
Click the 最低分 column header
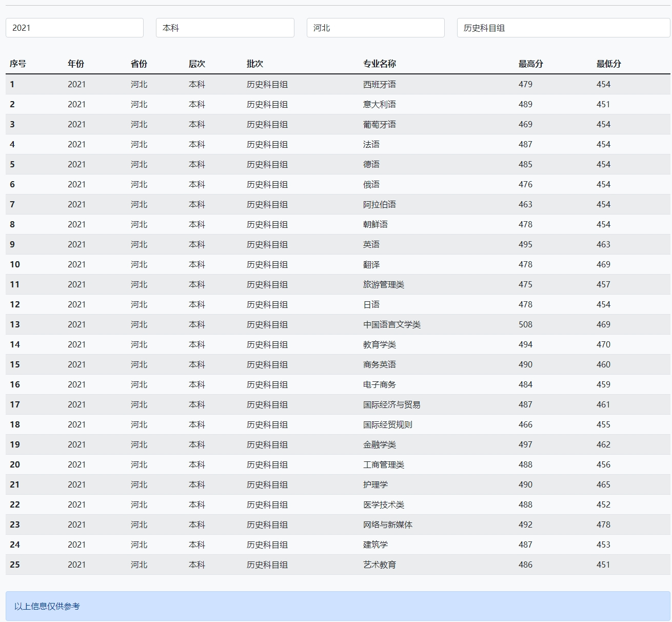pos(609,64)
